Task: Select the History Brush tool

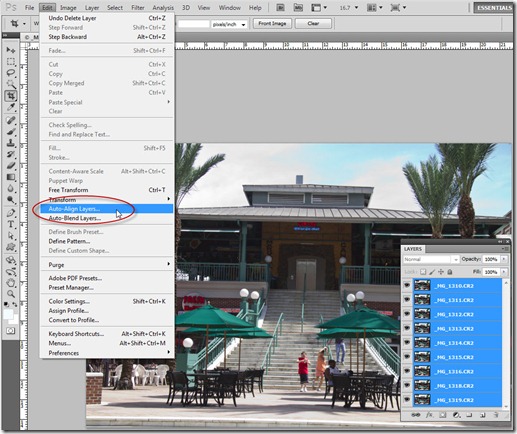Action: click(11, 154)
